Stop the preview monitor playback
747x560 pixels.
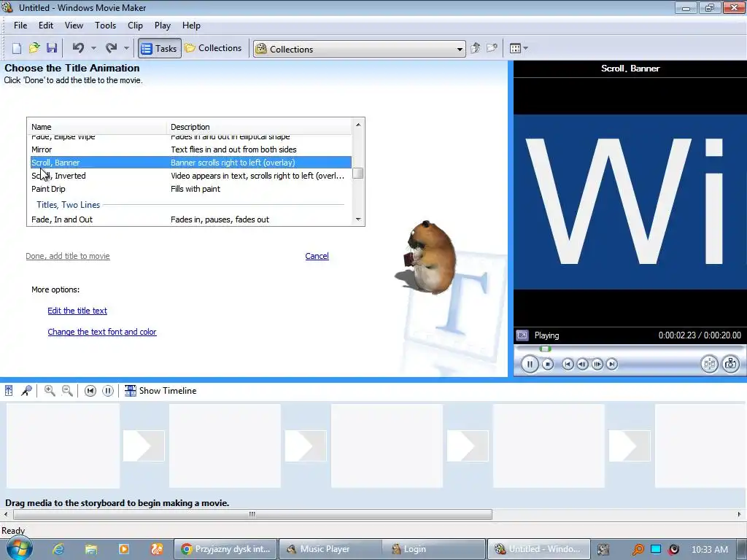[x=548, y=365]
